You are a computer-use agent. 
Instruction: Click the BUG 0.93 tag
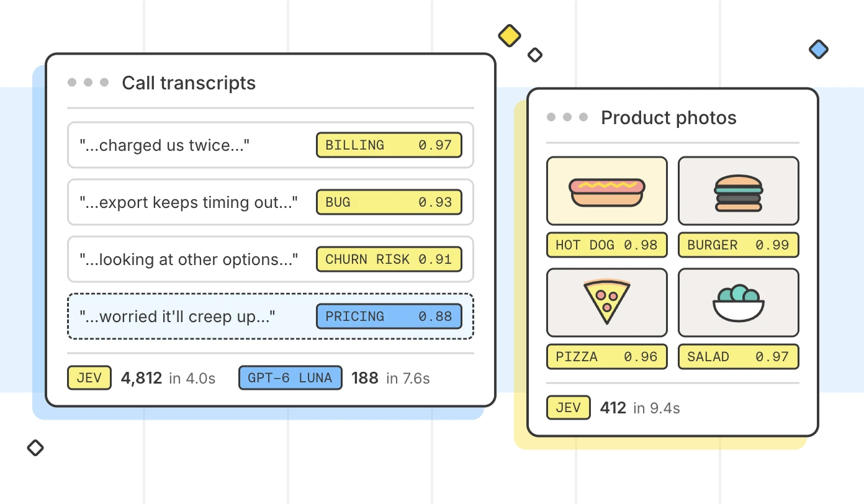pos(389,202)
